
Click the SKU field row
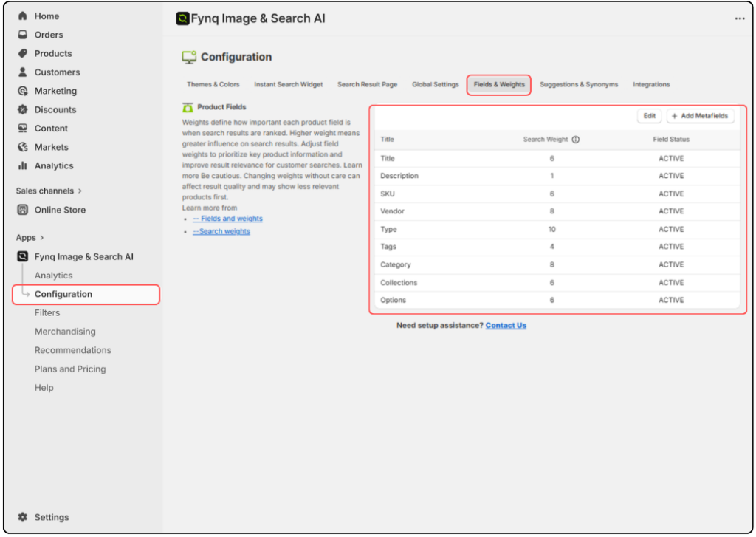pos(557,194)
